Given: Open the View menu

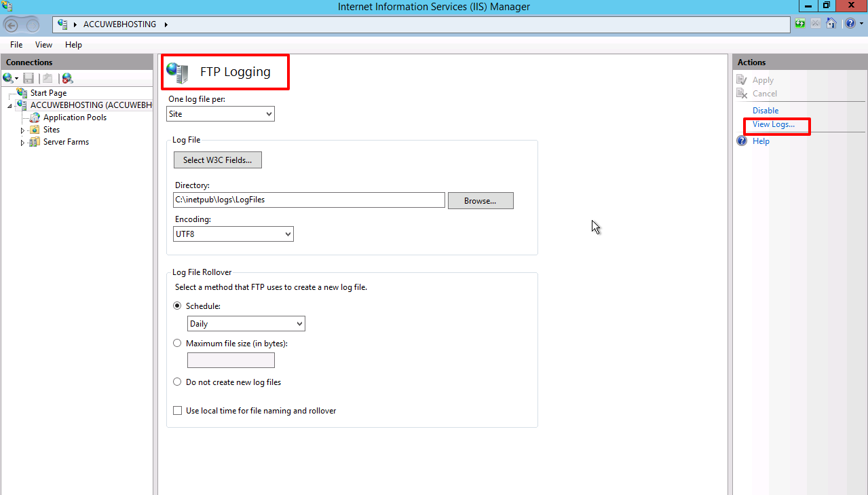Looking at the screenshot, I should coord(43,44).
